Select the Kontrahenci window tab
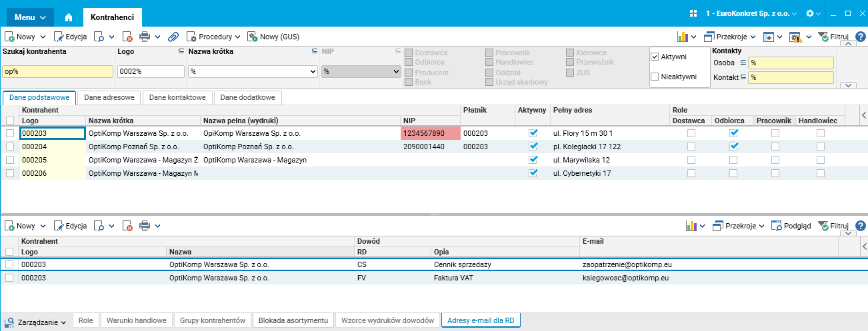The height and width of the screenshot is (331, 868). pos(112,17)
